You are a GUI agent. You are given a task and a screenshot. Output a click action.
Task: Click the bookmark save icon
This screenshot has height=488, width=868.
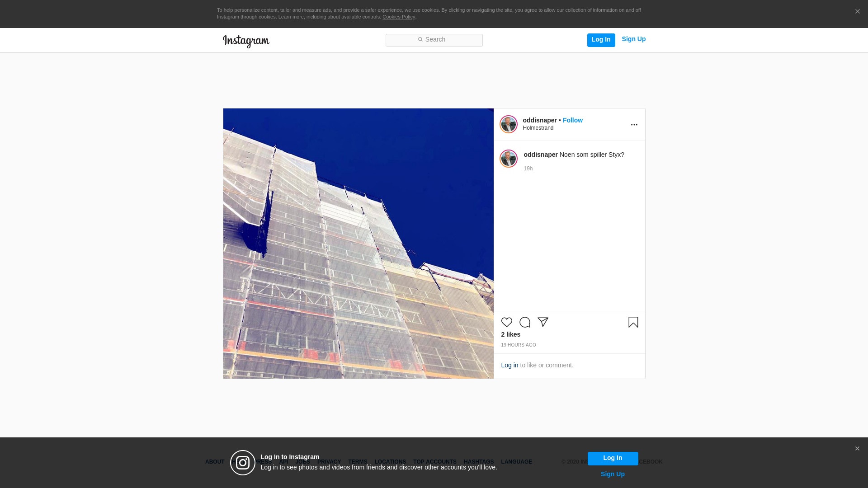pos(633,322)
